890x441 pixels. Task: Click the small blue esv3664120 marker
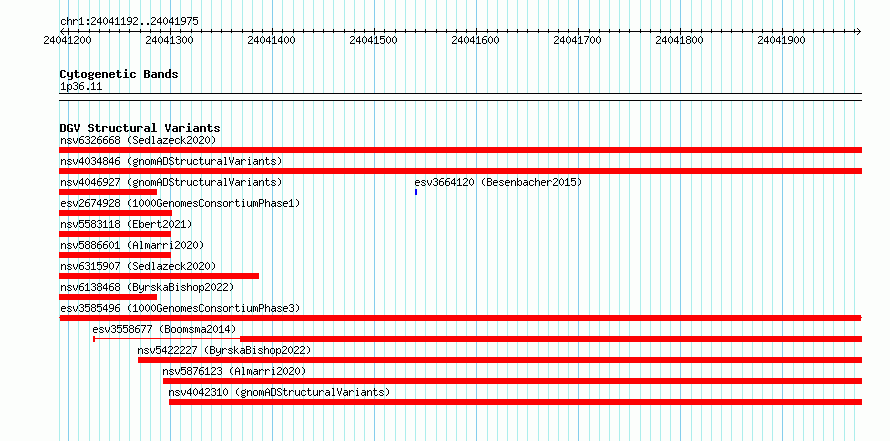(x=416, y=192)
